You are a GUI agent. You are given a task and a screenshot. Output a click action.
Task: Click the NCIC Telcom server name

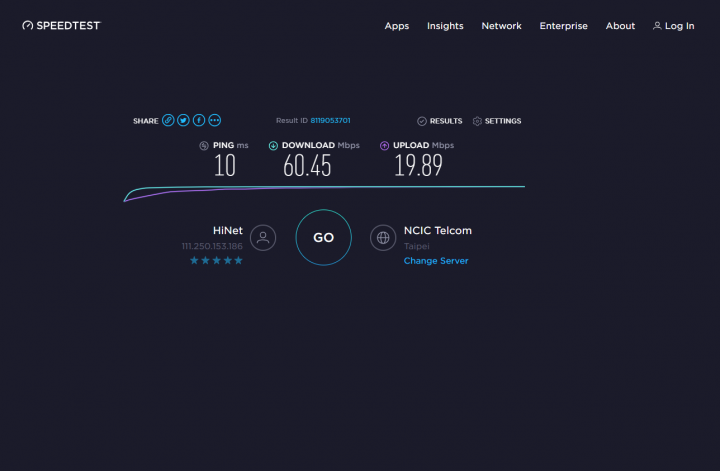(438, 230)
